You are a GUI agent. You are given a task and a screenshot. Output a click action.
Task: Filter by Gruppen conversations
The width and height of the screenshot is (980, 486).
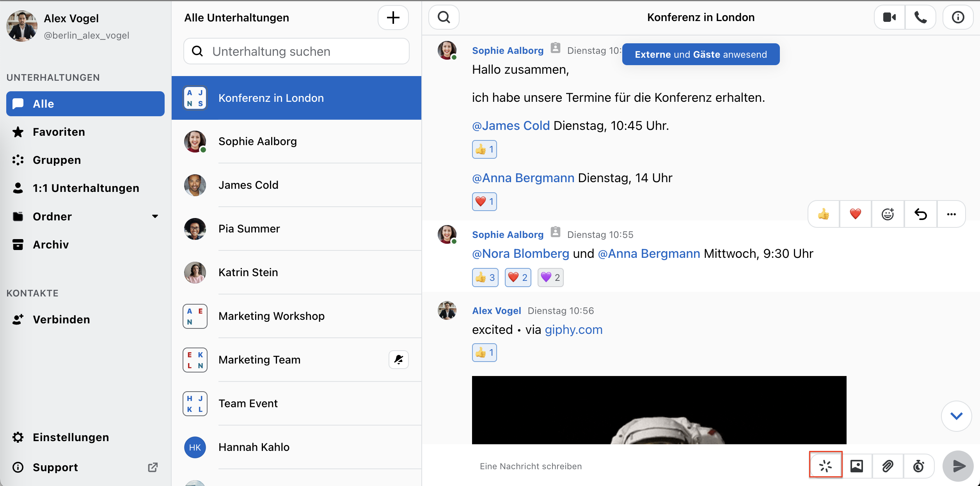85,160
